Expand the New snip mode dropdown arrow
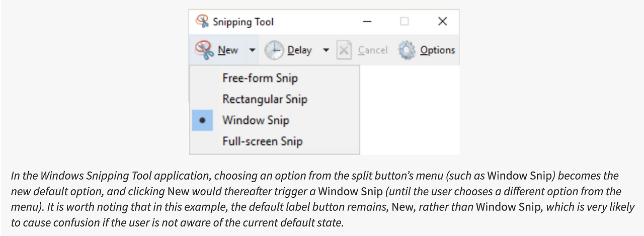 click(x=252, y=50)
